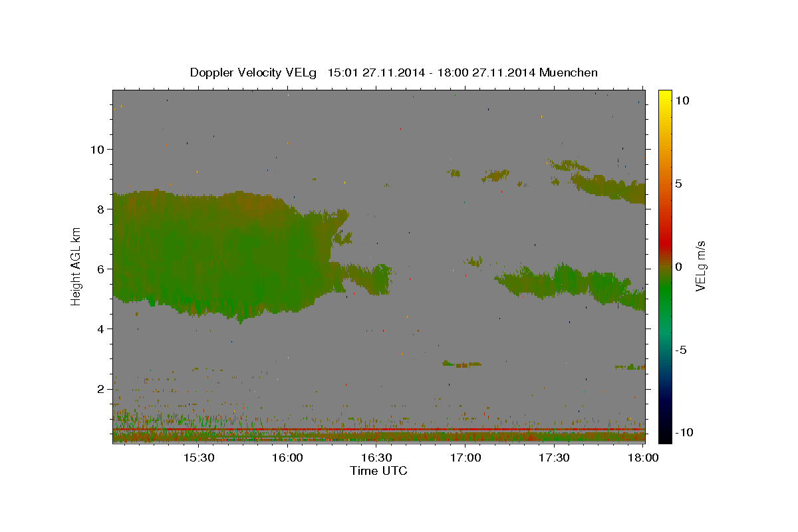Click the colorbar label '5'
Screen dimensions: 798x532
coord(678,184)
